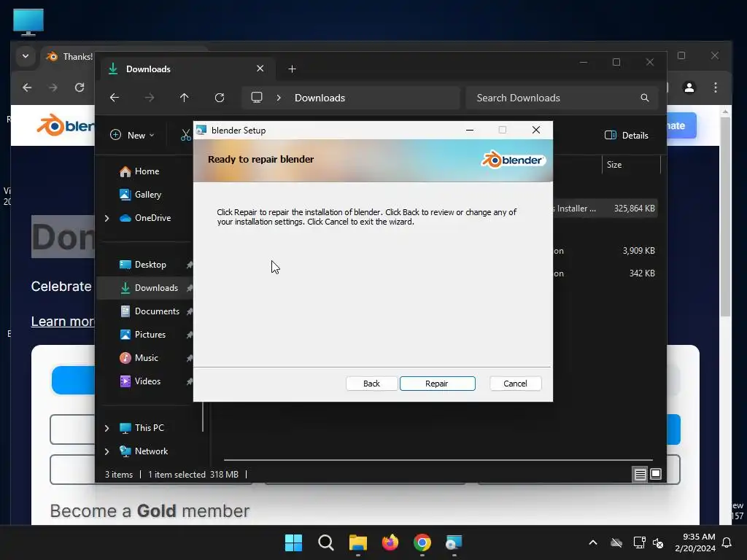Click the Blender logo on webpage
This screenshot has width=747, height=560.
pyautogui.click(x=65, y=125)
